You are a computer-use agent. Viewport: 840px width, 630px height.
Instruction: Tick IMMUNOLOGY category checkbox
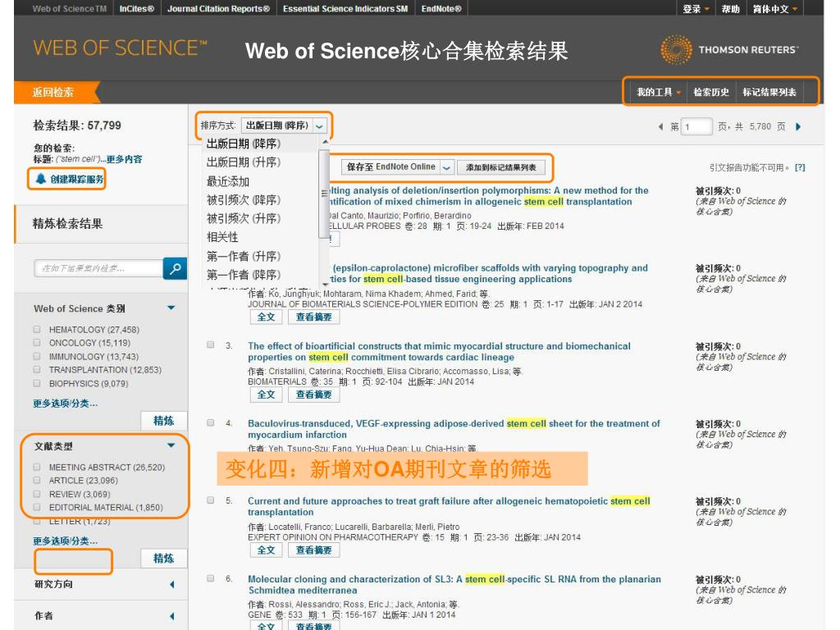[x=37, y=356]
